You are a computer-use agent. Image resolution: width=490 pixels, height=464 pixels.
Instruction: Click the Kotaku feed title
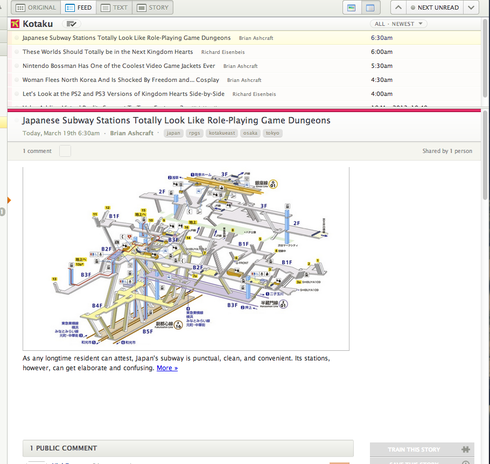pos(38,24)
